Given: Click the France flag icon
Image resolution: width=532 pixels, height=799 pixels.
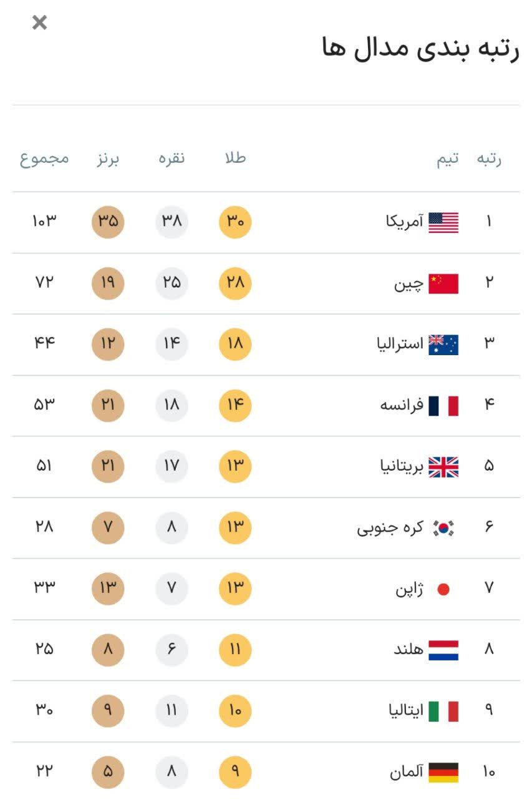Looking at the screenshot, I should (x=443, y=406).
